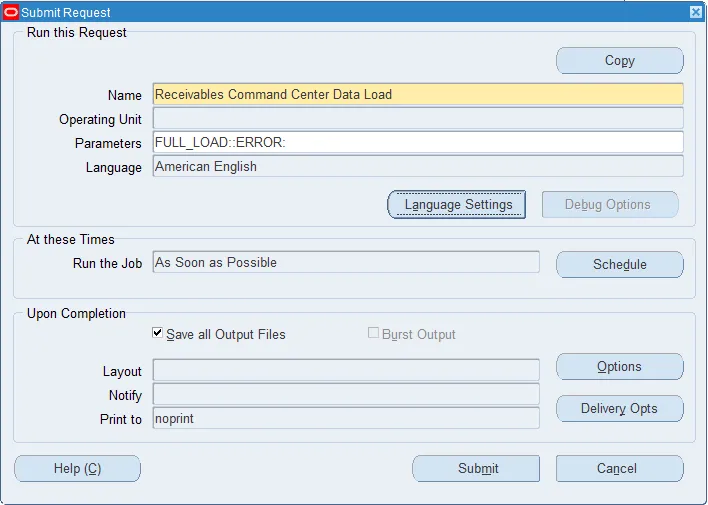The height and width of the screenshot is (505, 708).
Task: Click the Debug Options button
Action: pos(610,205)
